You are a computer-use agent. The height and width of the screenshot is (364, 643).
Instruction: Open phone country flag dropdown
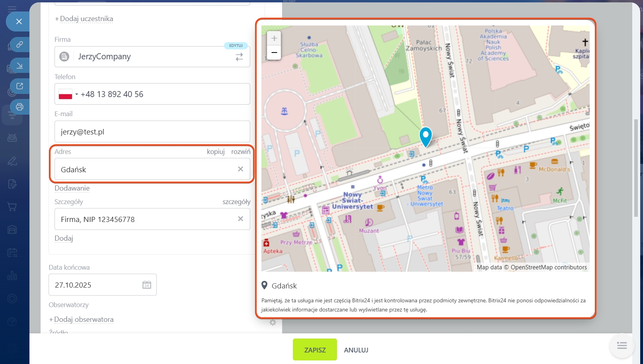pos(68,94)
